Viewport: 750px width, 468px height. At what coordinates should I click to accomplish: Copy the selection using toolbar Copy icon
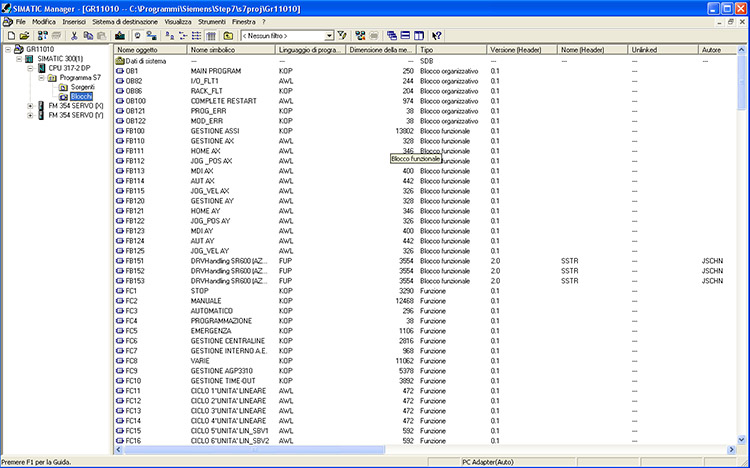point(88,35)
